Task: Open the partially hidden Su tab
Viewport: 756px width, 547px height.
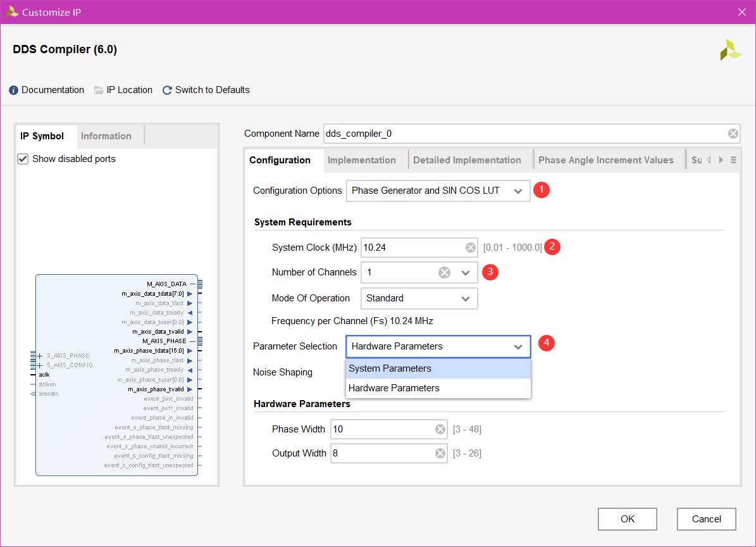Action: [x=696, y=160]
